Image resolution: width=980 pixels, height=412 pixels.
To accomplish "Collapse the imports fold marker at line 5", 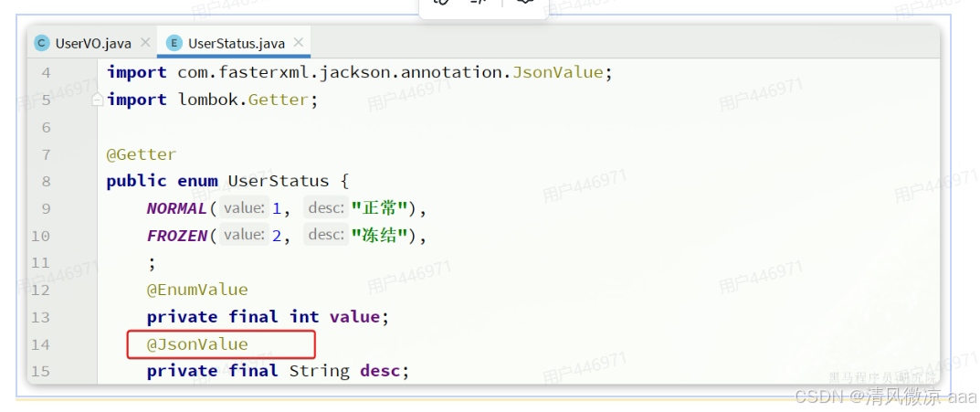I will (x=98, y=100).
